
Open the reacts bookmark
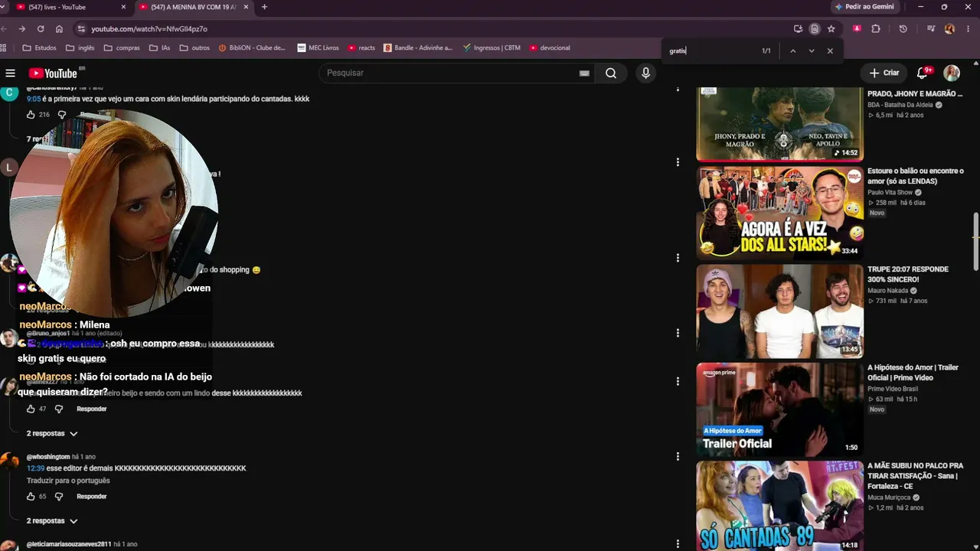361,47
